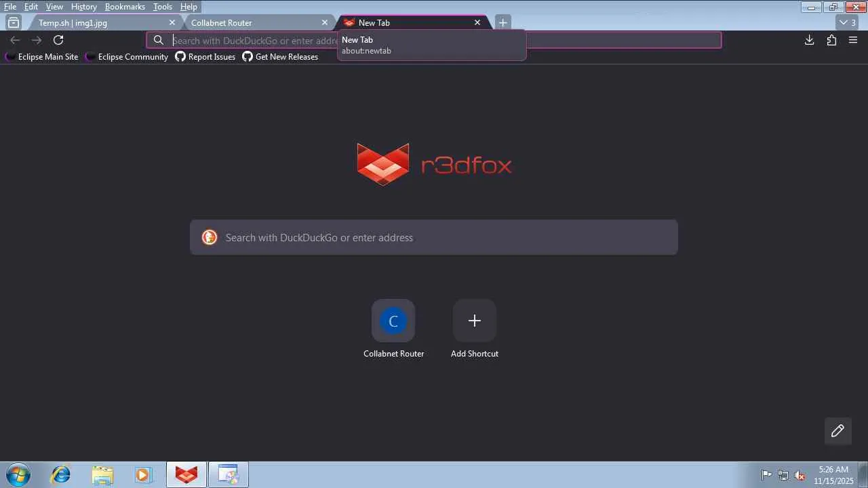Select the New Tab tab
Viewport: 868px width, 488px height.
(x=412, y=22)
